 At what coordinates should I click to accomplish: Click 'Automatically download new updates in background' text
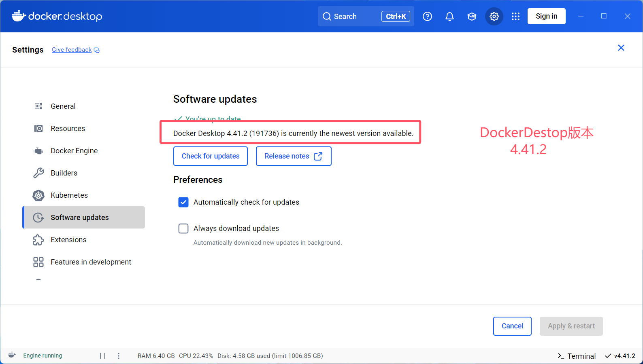268,243
